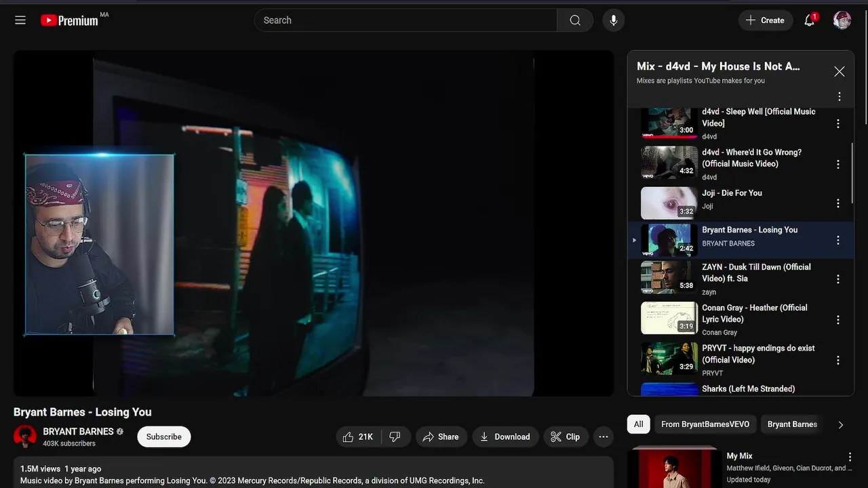Open options for Bryant Barnes Losing You
This screenshot has height=488, width=868.
click(x=838, y=240)
